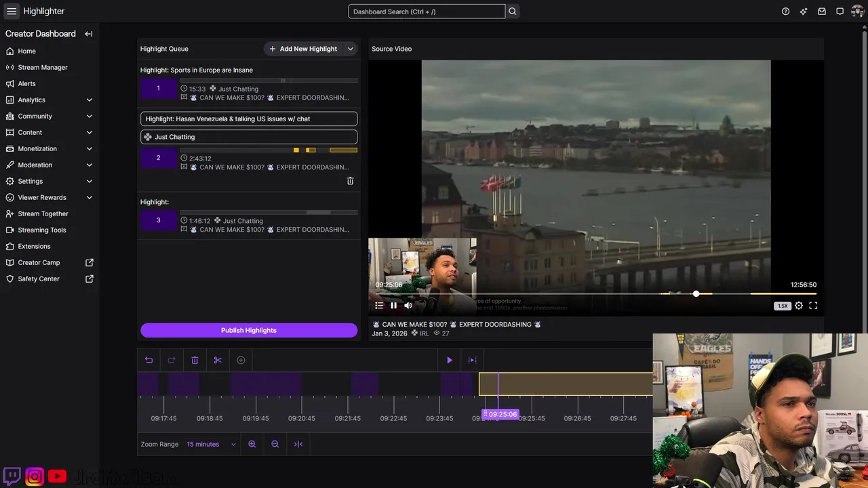Skip to next segment in timeline

tap(473, 360)
